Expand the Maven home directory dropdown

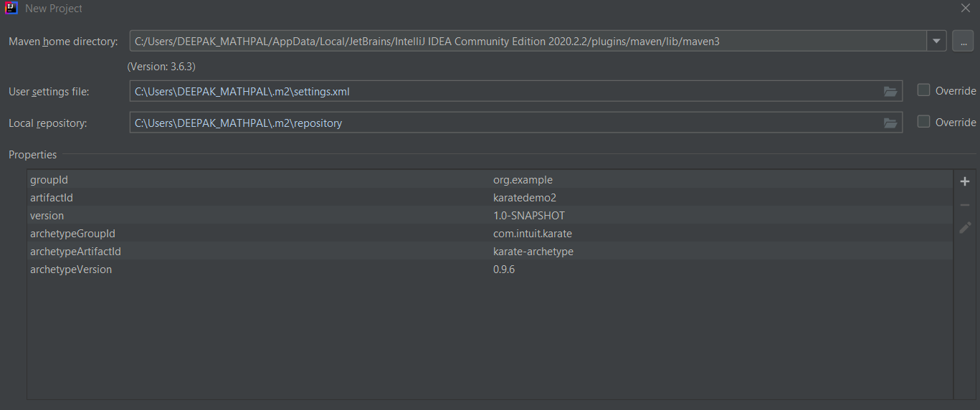[x=936, y=41]
